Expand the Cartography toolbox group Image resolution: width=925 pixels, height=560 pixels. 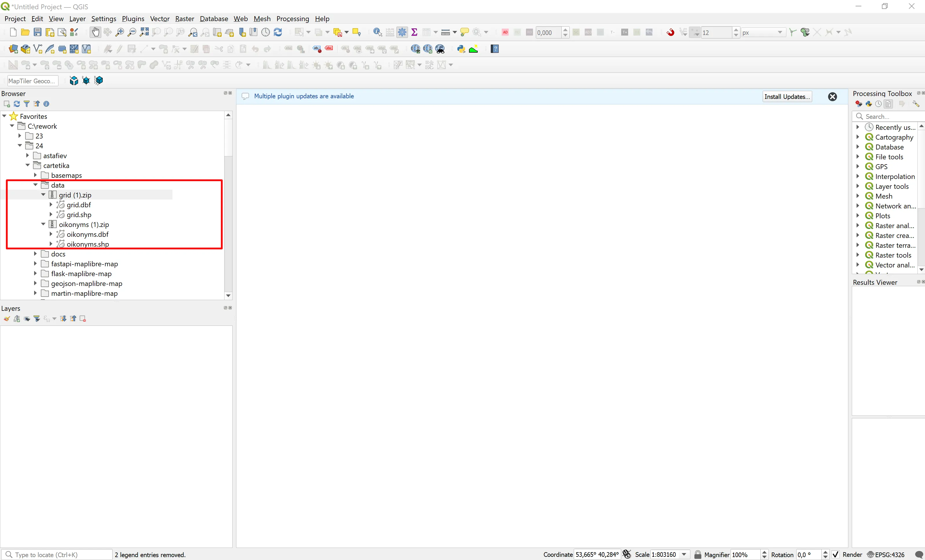[x=858, y=137]
